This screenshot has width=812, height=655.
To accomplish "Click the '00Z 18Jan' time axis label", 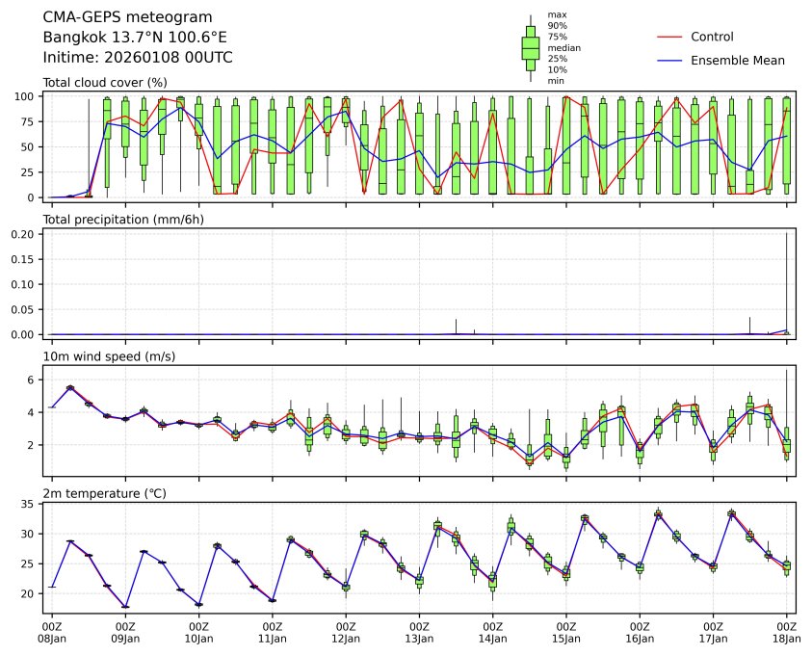I will 787,632.
